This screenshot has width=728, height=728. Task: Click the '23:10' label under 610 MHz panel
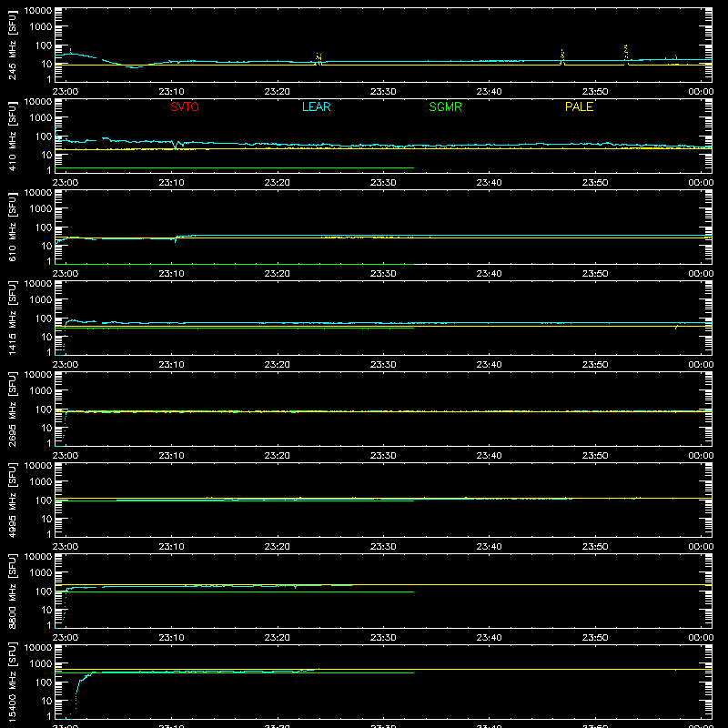(171, 274)
